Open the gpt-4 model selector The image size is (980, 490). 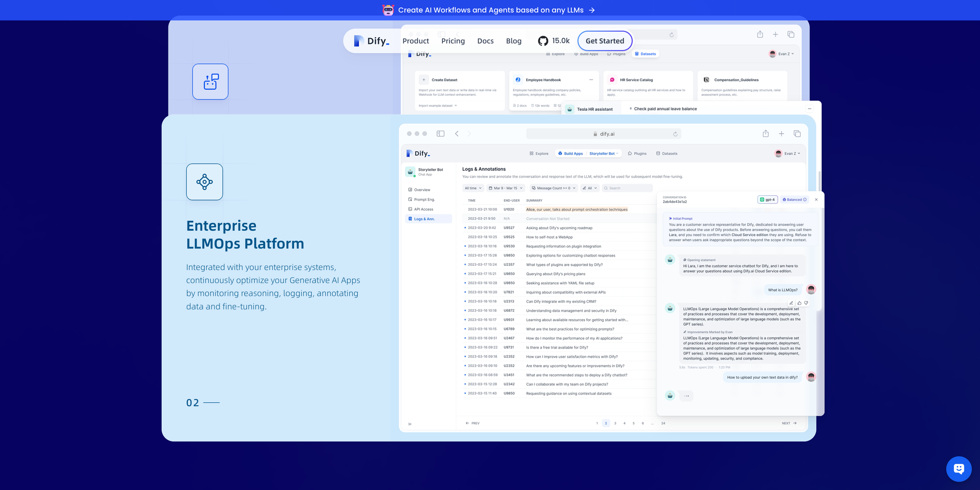tap(767, 200)
